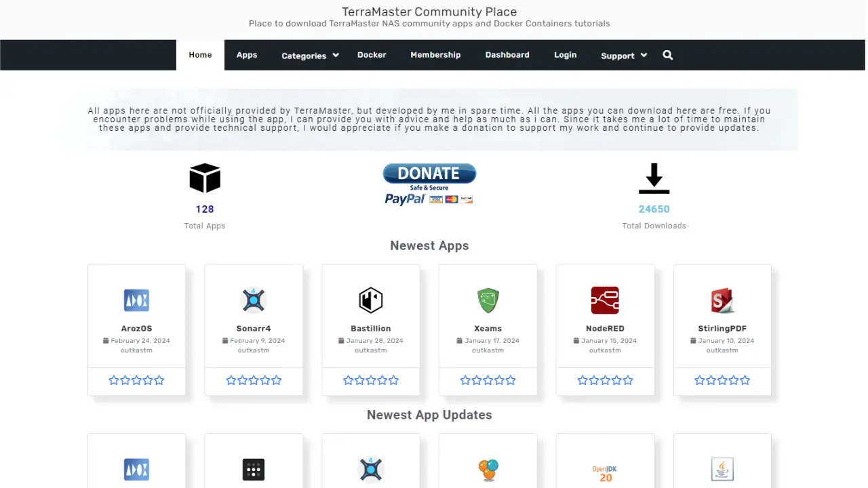Expand the Categories dropdown menu
This screenshot has height=488, width=868.
pos(310,56)
